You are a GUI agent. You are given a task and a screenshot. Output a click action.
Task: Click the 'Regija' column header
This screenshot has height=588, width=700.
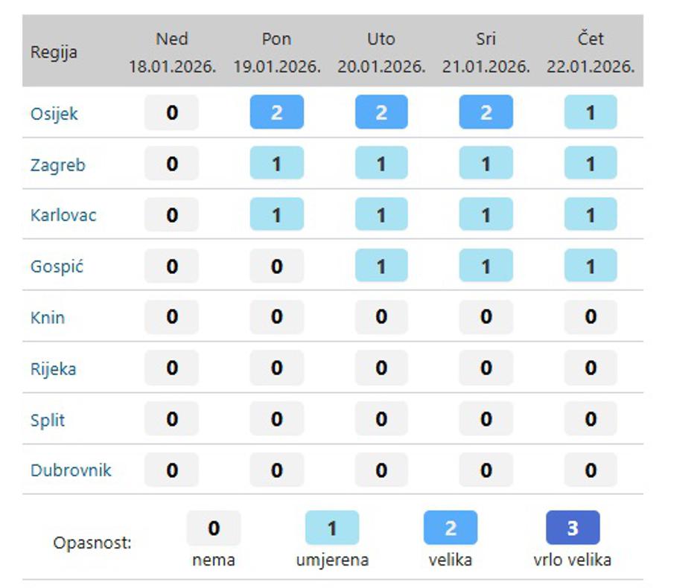coord(54,53)
